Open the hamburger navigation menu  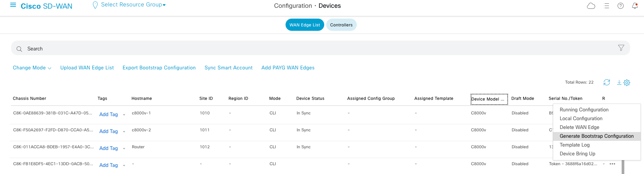point(13,5)
